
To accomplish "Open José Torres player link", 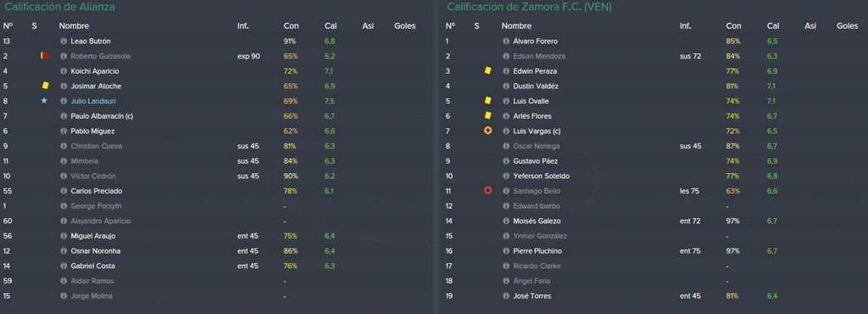I will pyautogui.click(x=532, y=295).
